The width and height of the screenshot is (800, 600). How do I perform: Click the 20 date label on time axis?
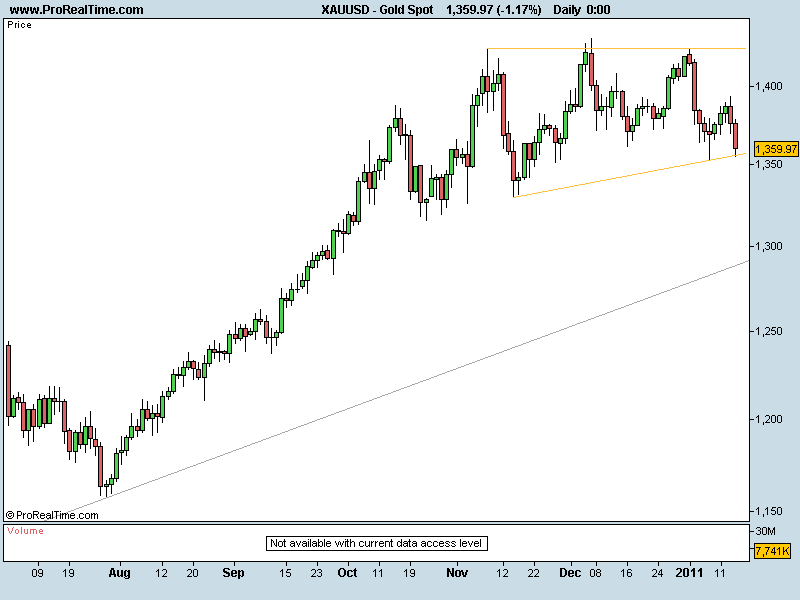pyautogui.click(x=192, y=573)
